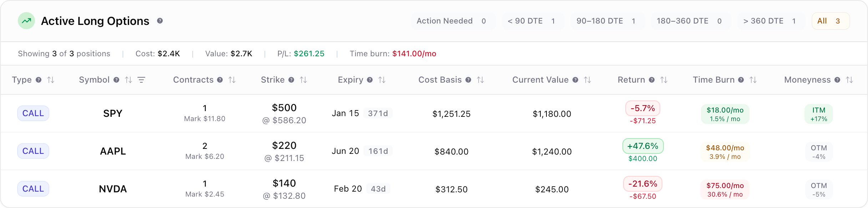The image size is (868, 208).
Task: Select the > 360 DTE filter tab
Action: [771, 21]
